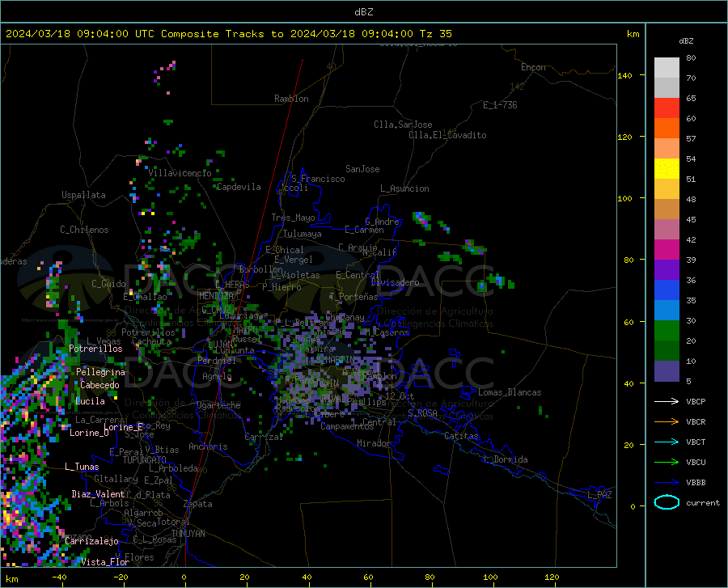Click the blue VBBB arrow legend icon
This screenshot has width=728, height=588.
[x=667, y=482]
